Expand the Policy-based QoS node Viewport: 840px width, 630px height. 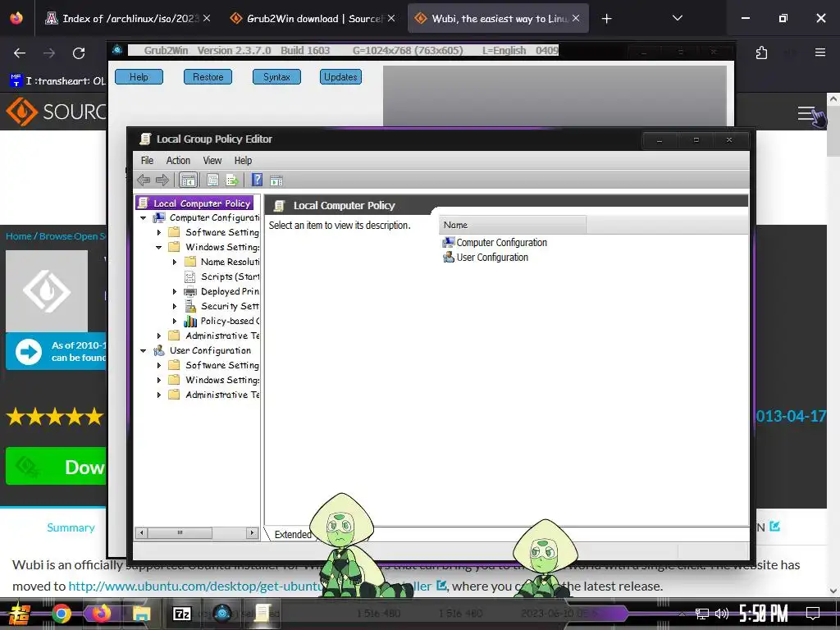pyautogui.click(x=175, y=321)
